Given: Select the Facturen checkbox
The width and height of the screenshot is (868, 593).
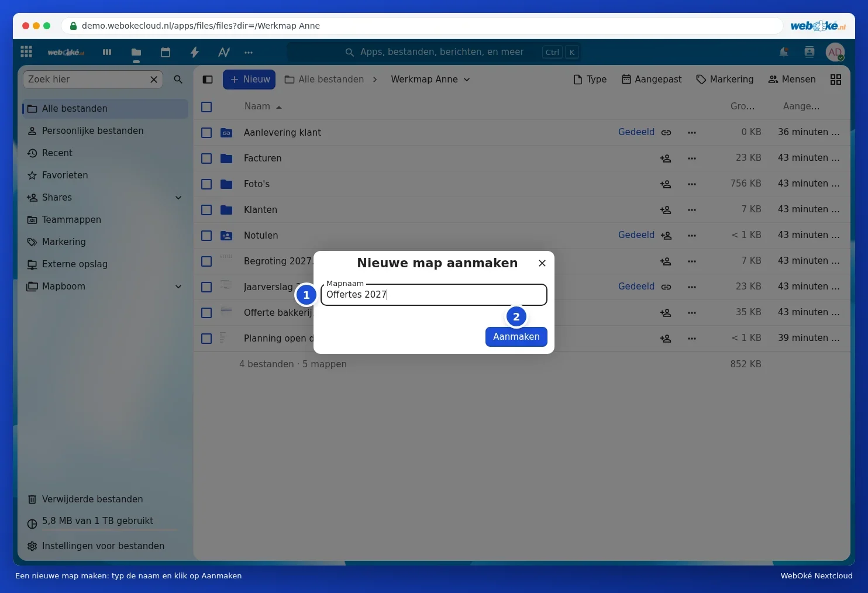Looking at the screenshot, I should [x=206, y=158].
